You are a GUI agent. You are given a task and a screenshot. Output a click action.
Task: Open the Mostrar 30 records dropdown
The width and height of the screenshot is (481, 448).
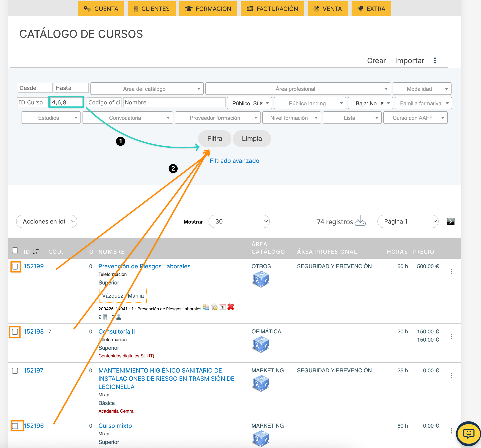coord(239,222)
